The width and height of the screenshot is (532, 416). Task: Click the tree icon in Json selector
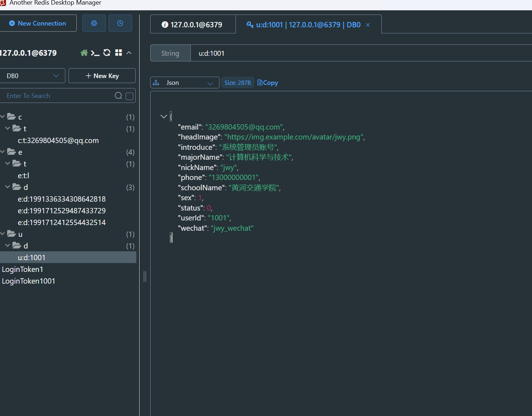point(156,83)
